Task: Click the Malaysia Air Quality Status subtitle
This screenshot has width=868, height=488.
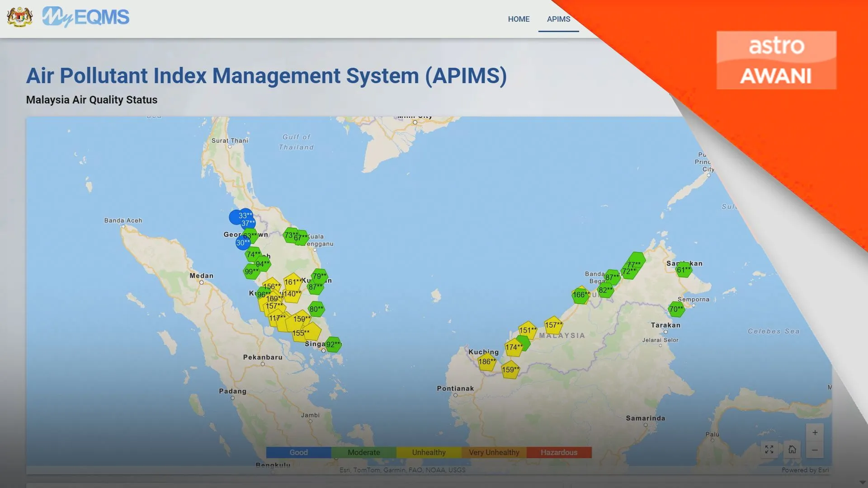Action: click(x=92, y=100)
